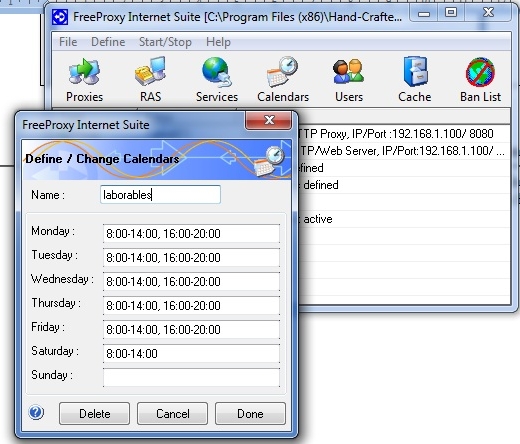Image resolution: width=520 pixels, height=444 pixels.
Task: Open the File menu
Action: (x=68, y=42)
